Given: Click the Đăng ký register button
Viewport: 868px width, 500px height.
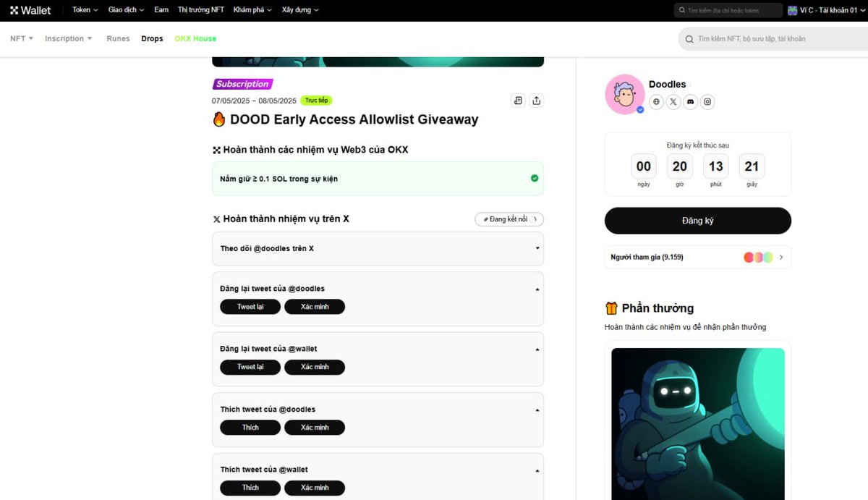Looking at the screenshot, I should coord(698,221).
